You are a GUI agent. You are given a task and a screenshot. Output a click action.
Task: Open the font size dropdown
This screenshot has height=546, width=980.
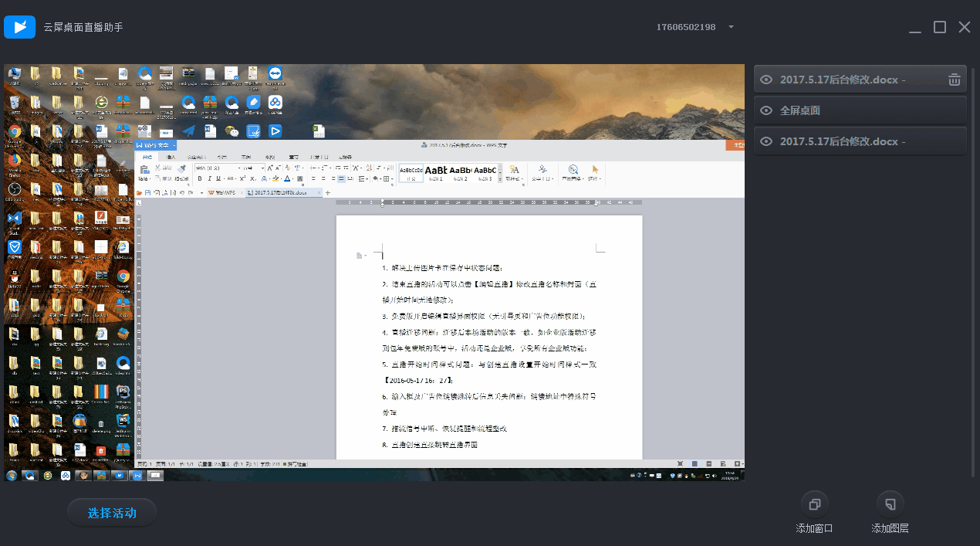pos(263,168)
